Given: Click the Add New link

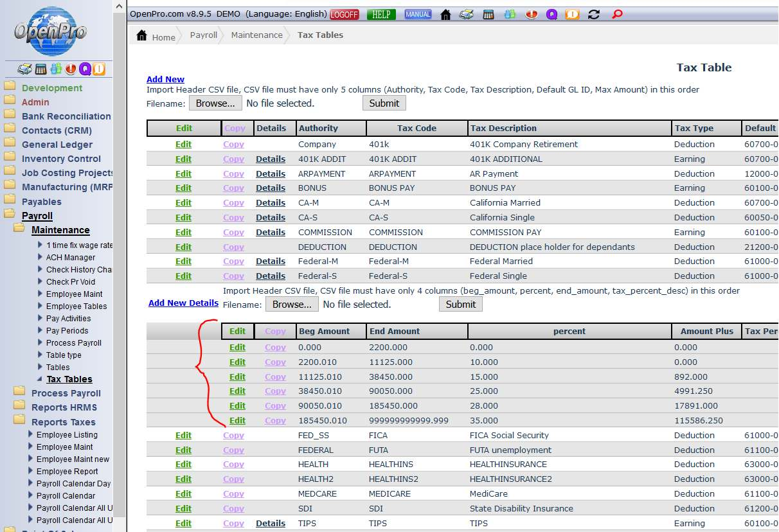Looking at the screenshot, I should (x=165, y=80).
